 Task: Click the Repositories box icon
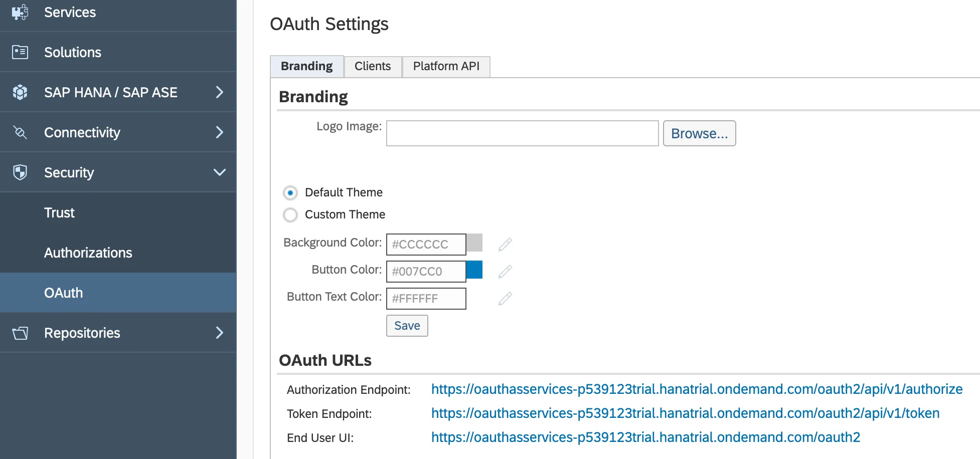coord(20,333)
